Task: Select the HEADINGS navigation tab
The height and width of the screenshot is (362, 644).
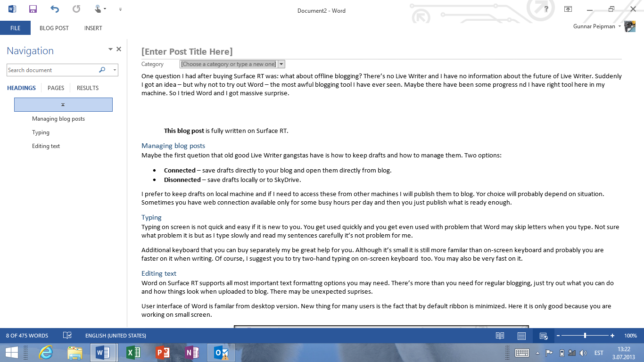Action: tap(22, 88)
